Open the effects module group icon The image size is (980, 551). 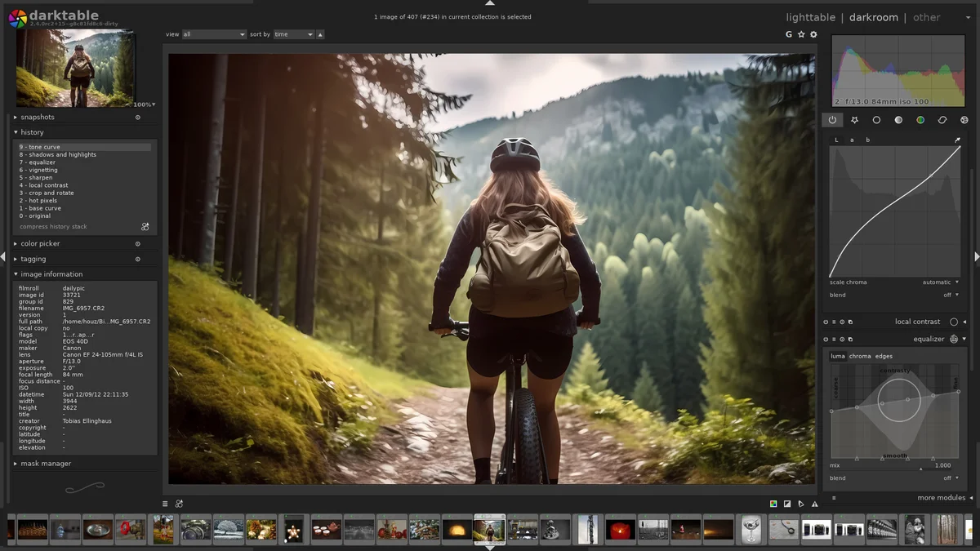click(964, 120)
